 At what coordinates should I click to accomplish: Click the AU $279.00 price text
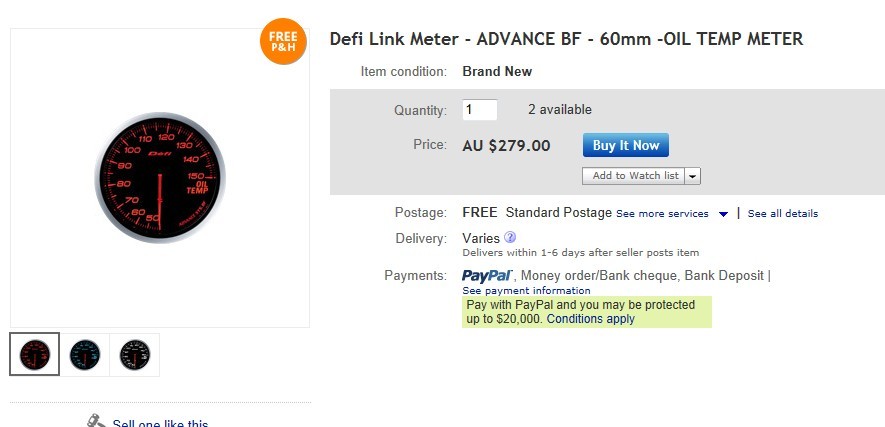tap(506, 145)
